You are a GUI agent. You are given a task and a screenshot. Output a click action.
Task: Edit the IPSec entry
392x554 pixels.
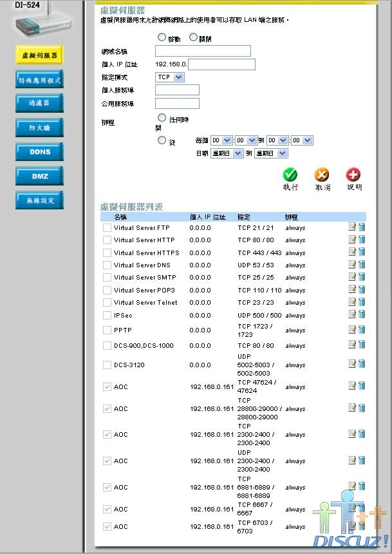click(x=352, y=314)
